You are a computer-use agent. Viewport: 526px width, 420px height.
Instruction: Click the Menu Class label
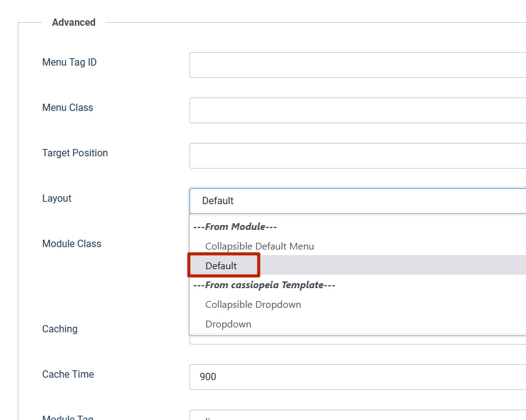[67, 107]
